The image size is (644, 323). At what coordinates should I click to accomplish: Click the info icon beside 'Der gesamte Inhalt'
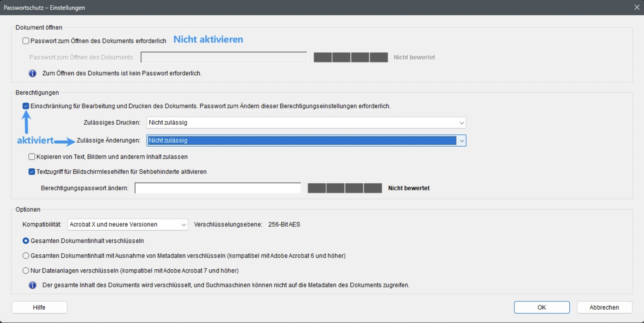[32, 285]
